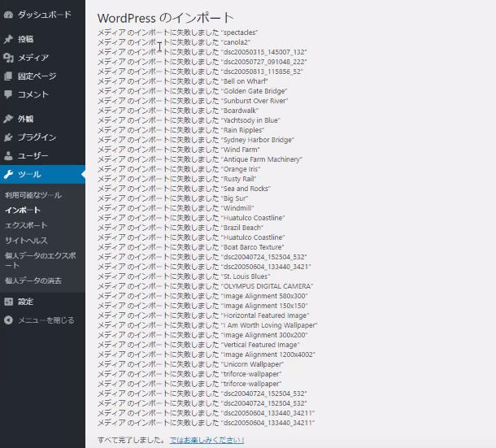Open the ツール menu item
Screen dimensions: 496x448
click(x=30, y=175)
